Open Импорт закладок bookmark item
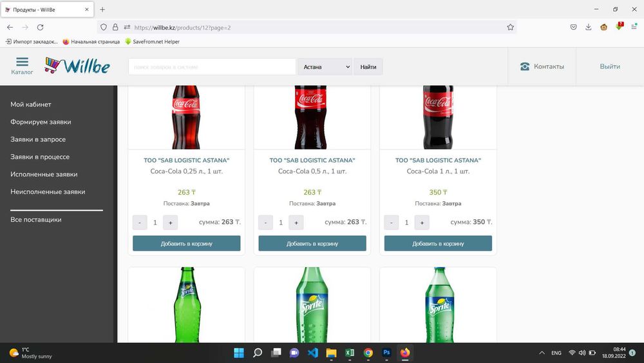 click(31, 41)
